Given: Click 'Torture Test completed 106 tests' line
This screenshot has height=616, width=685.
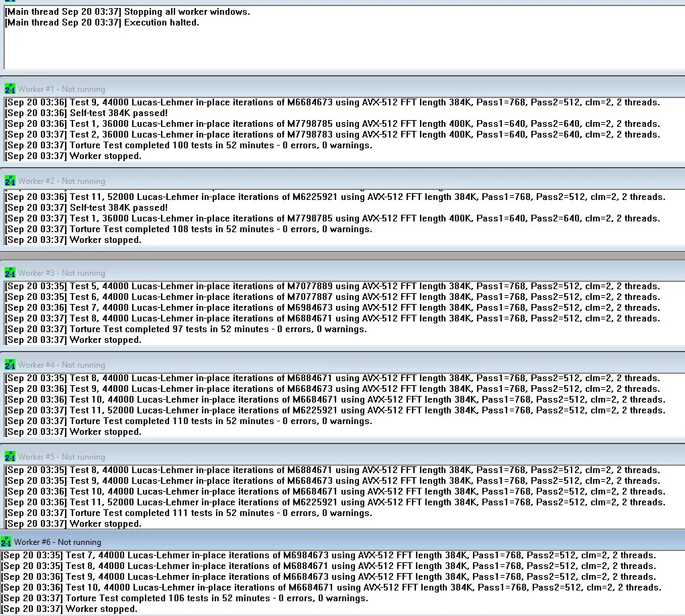Looking at the screenshot, I should tap(185, 598).
